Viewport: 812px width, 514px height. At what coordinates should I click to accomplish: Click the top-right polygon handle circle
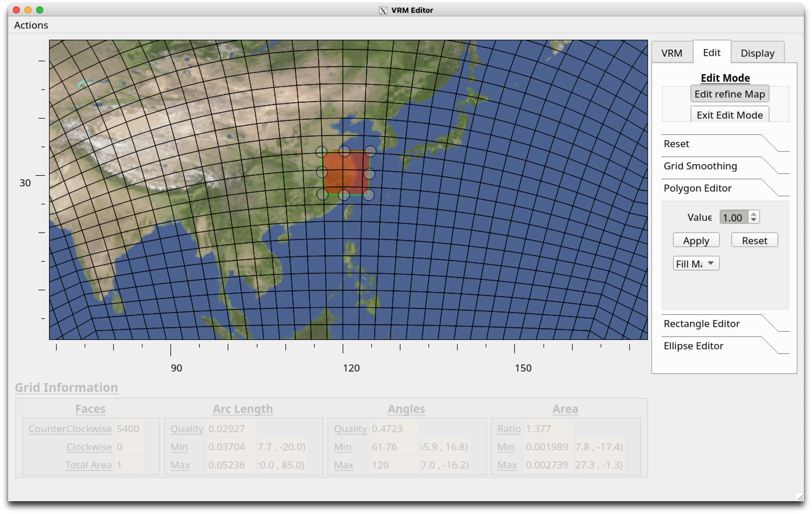tap(370, 151)
